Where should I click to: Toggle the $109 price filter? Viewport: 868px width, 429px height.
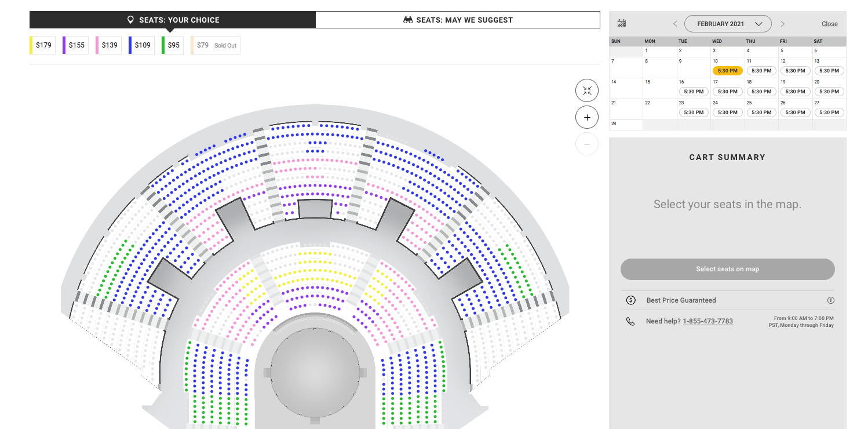pos(142,45)
